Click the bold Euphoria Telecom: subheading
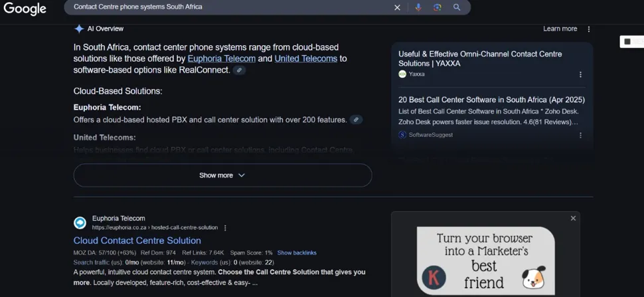This screenshot has width=644, height=297. pos(107,107)
